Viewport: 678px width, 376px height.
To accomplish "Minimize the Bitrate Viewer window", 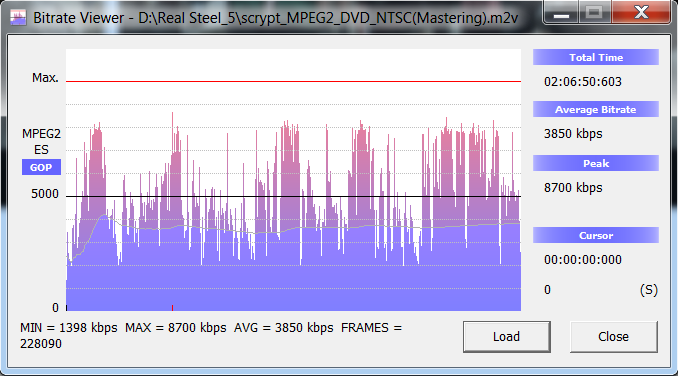I will point(561,12).
